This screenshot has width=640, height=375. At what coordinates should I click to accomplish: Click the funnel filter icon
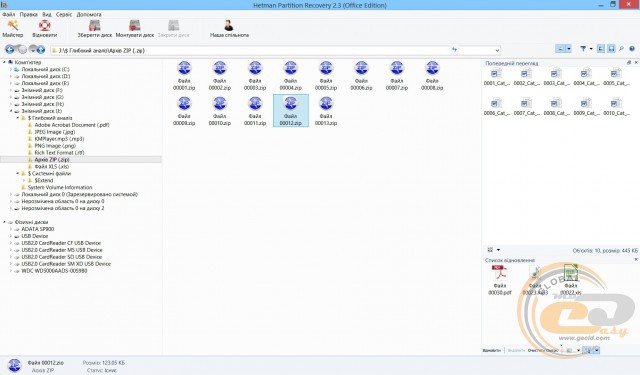(583, 49)
